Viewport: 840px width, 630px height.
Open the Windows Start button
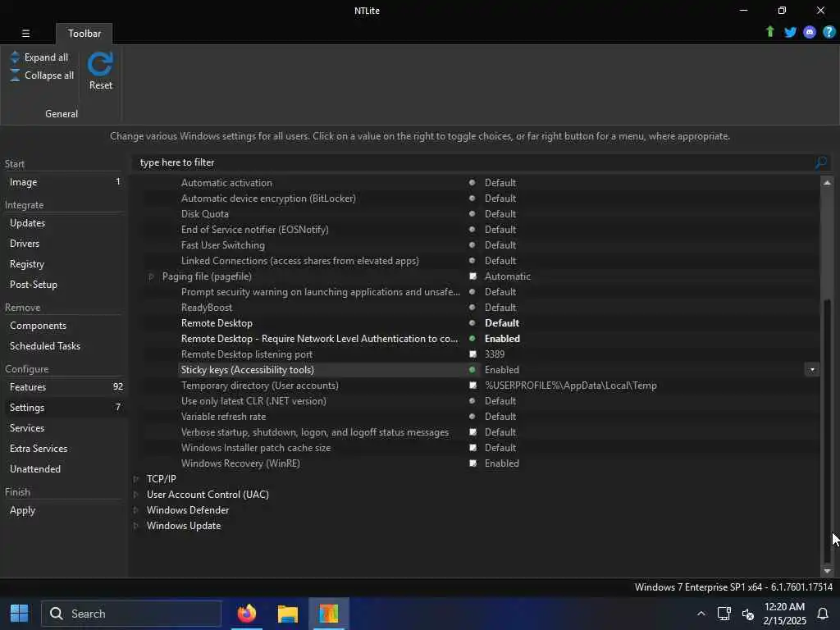pyautogui.click(x=20, y=614)
